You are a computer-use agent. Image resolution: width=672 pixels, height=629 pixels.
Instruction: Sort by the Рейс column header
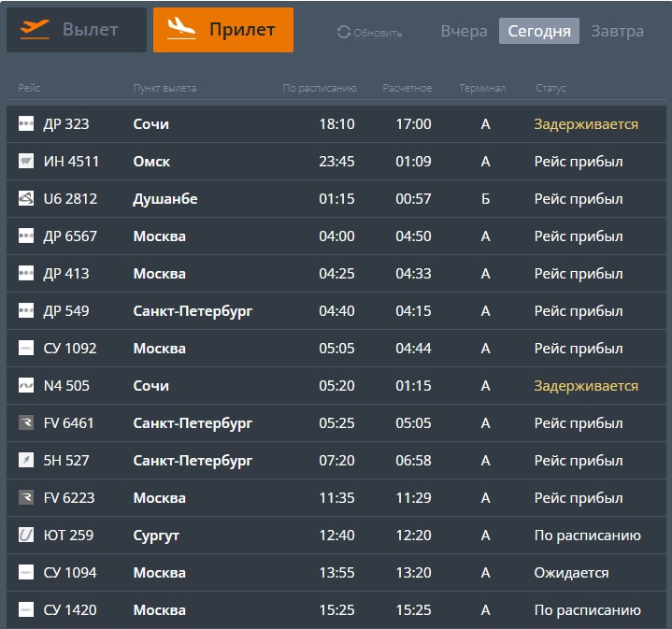click(30, 89)
